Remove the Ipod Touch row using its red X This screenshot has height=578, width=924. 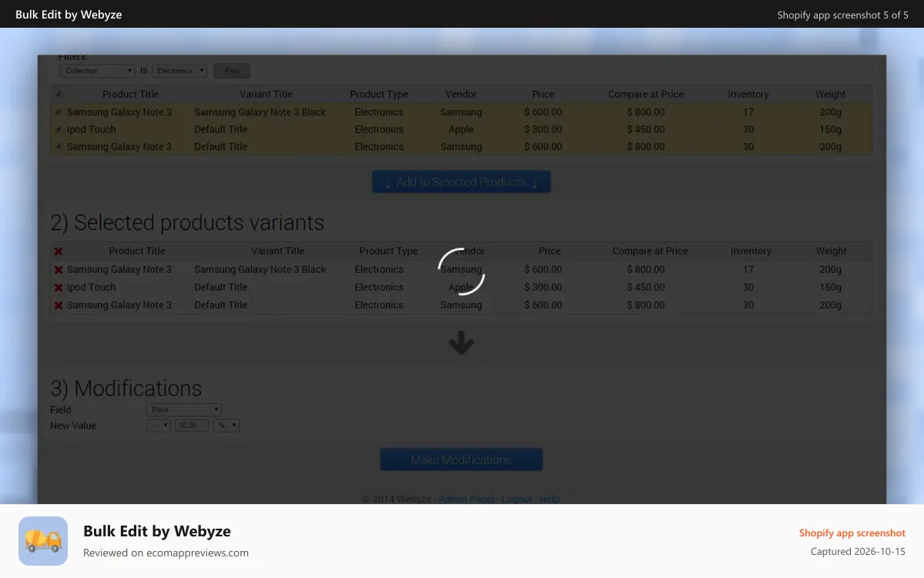[x=59, y=287]
